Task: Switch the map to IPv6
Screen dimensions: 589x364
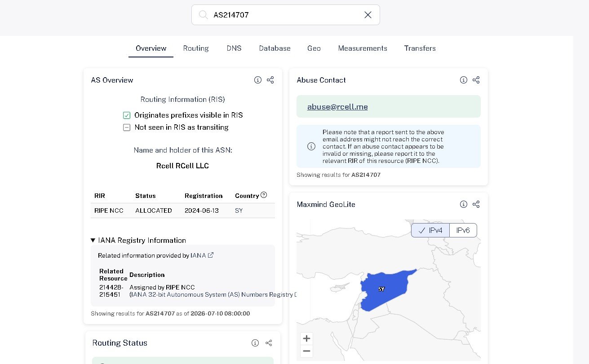Action: click(x=463, y=230)
